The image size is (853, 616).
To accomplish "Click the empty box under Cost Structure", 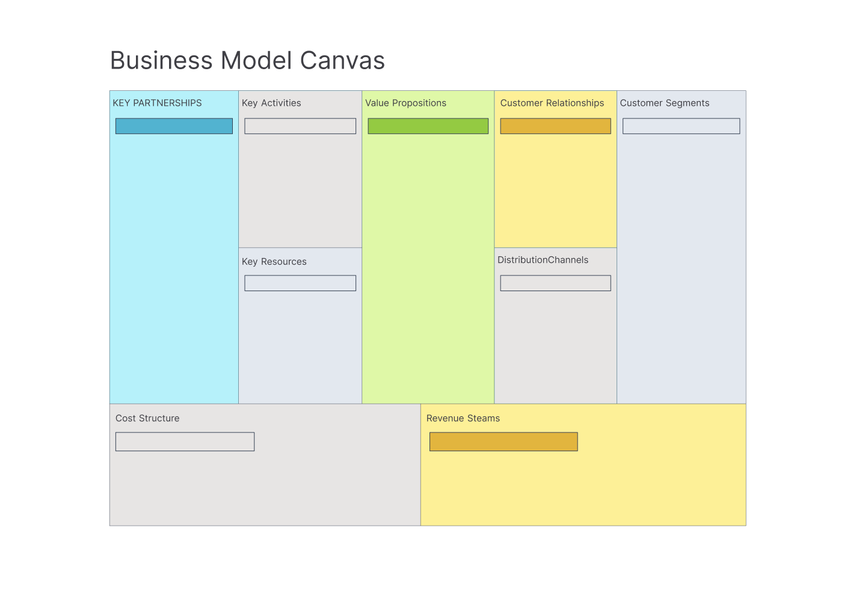I will pyautogui.click(x=185, y=442).
